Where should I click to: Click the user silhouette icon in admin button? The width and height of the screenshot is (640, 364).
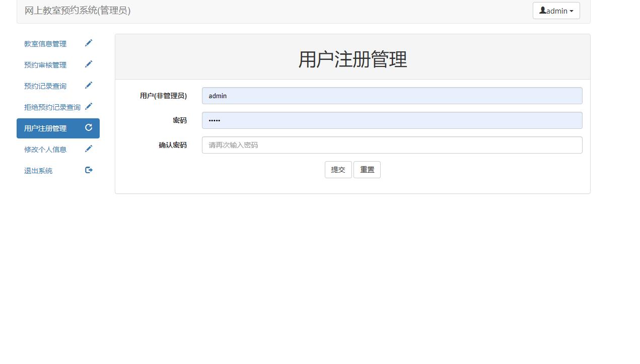[x=543, y=10]
